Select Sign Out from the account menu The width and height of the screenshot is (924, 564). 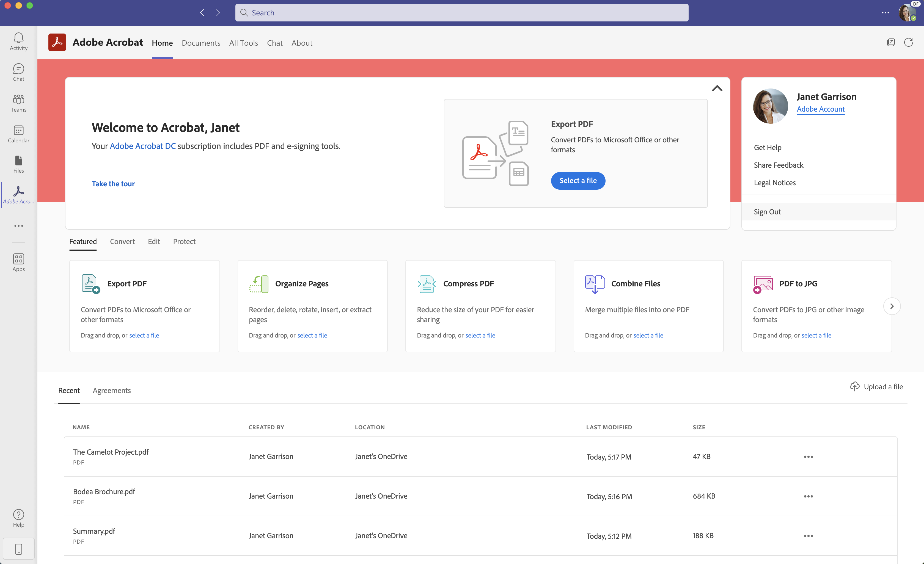[767, 211]
